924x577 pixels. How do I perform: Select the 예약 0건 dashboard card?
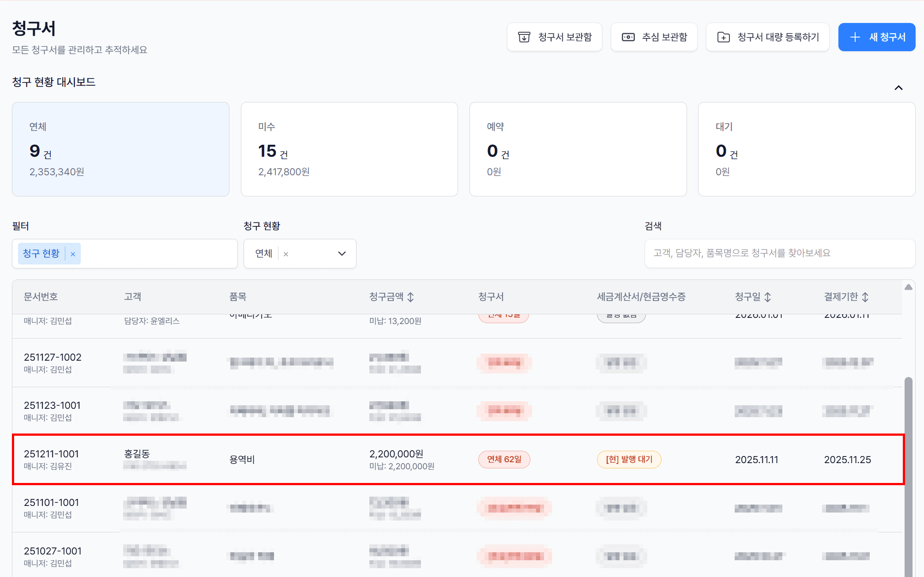pos(578,149)
